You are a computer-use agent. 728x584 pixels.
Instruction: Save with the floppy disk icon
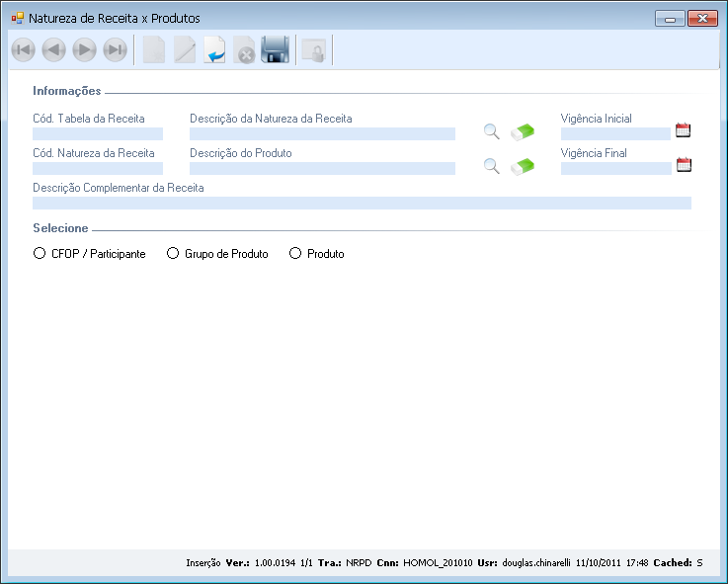coord(275,49)
